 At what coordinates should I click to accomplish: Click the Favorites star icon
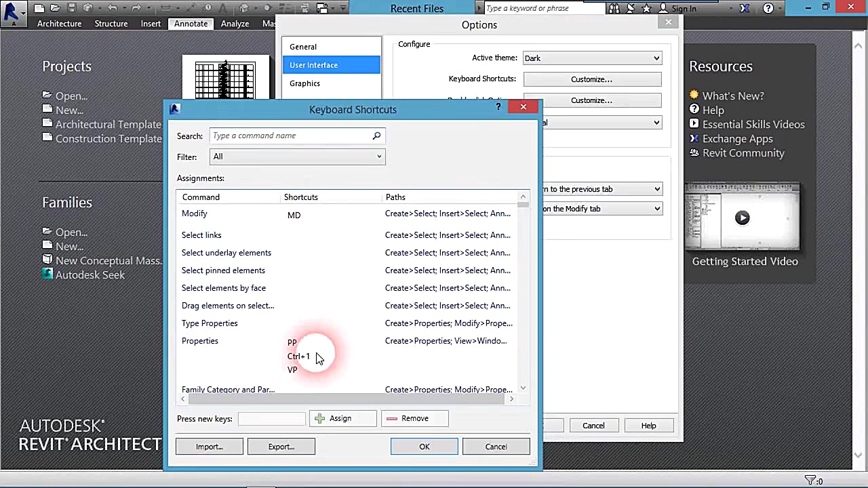point(646,9)
